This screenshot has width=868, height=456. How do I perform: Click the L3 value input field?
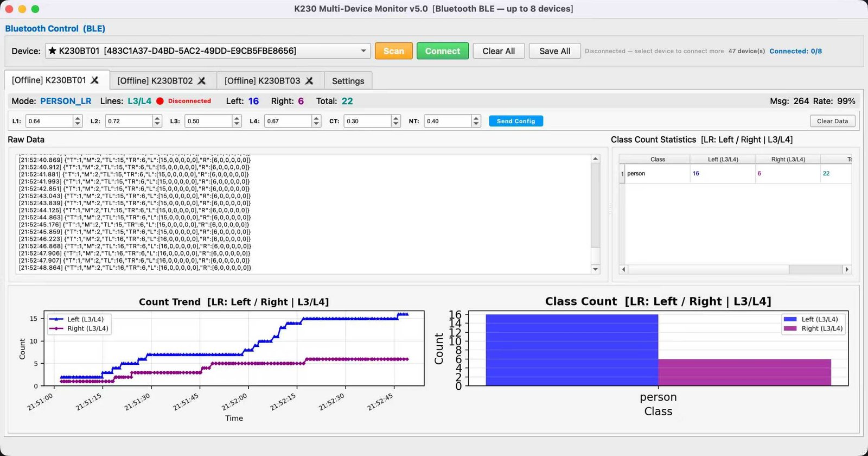[x=208, y=121]
